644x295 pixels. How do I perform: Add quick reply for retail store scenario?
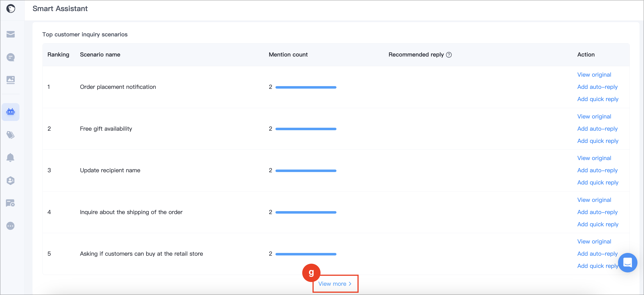(598, 266)
